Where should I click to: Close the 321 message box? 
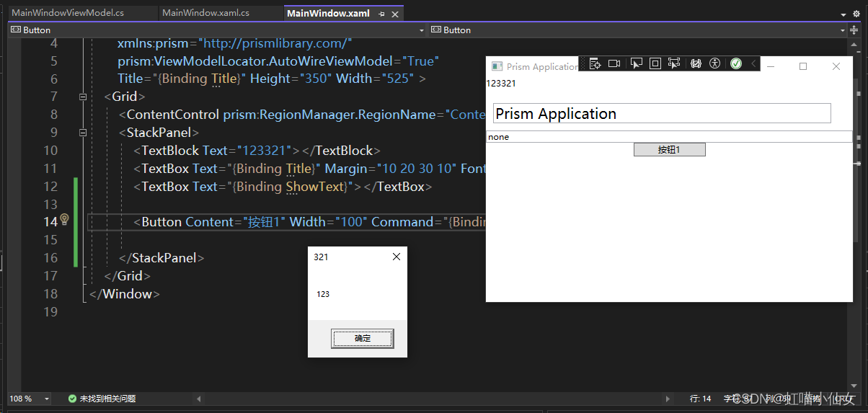[x=396, y=257]
